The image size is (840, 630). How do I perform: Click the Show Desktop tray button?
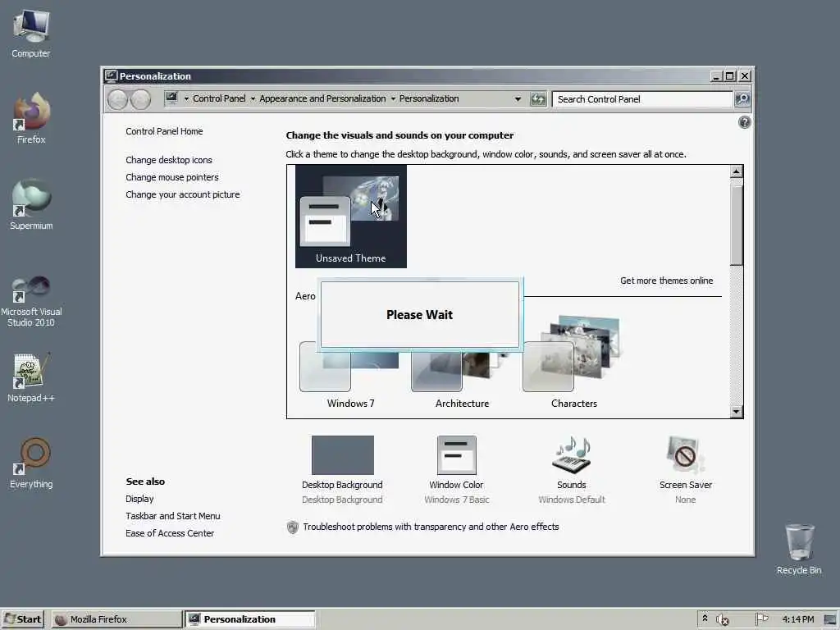pyautogui.click(x=830, y=619)
